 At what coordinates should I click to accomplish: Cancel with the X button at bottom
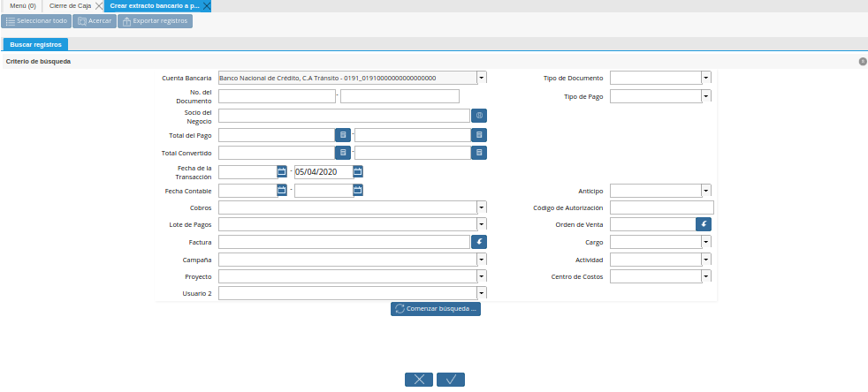[x=419, y=380]
